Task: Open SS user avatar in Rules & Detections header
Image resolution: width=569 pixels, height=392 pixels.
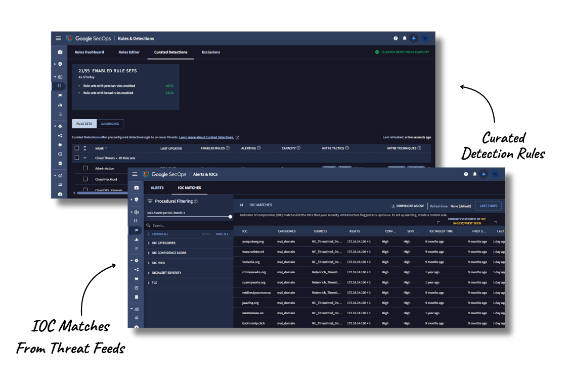Action: (425, 38)
